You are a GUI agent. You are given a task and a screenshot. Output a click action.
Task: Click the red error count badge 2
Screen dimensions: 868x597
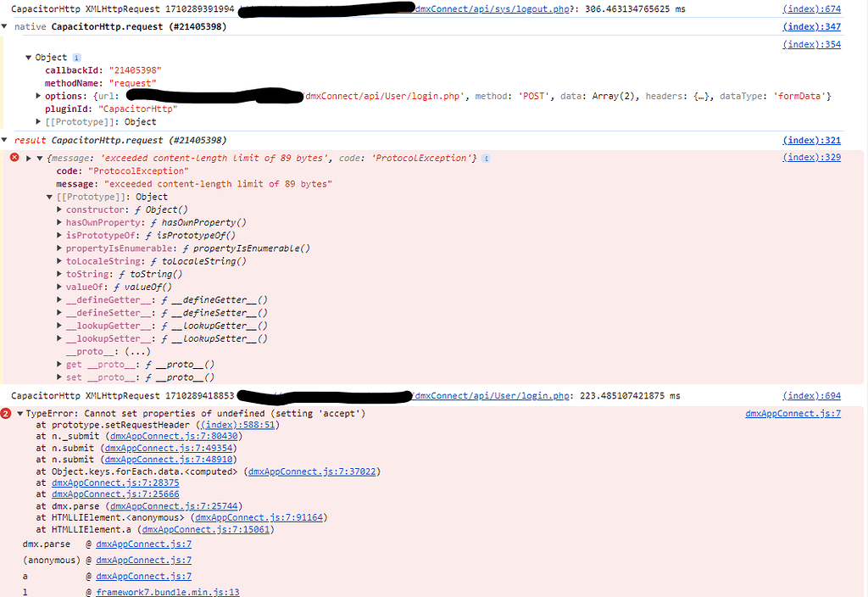[x=6, y=414]
